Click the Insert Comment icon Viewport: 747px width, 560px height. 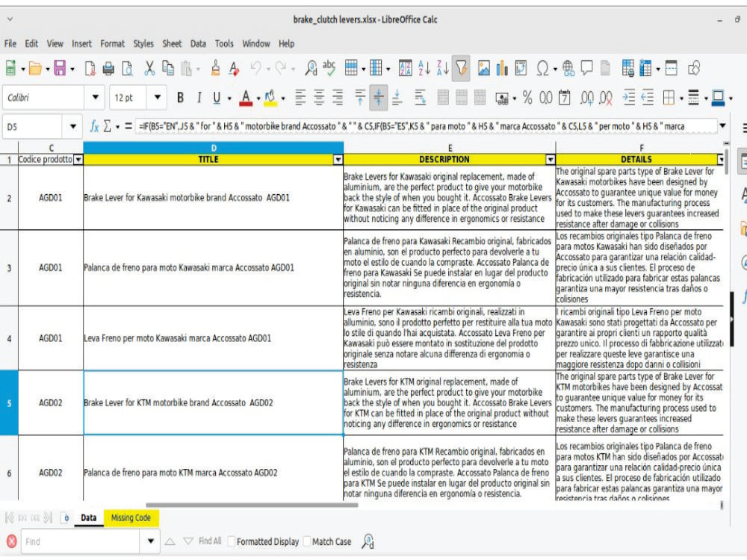pos(586,68)
